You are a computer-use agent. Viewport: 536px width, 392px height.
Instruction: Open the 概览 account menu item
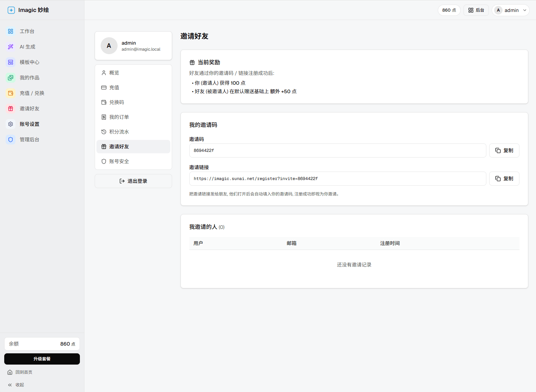coord(133,73)
